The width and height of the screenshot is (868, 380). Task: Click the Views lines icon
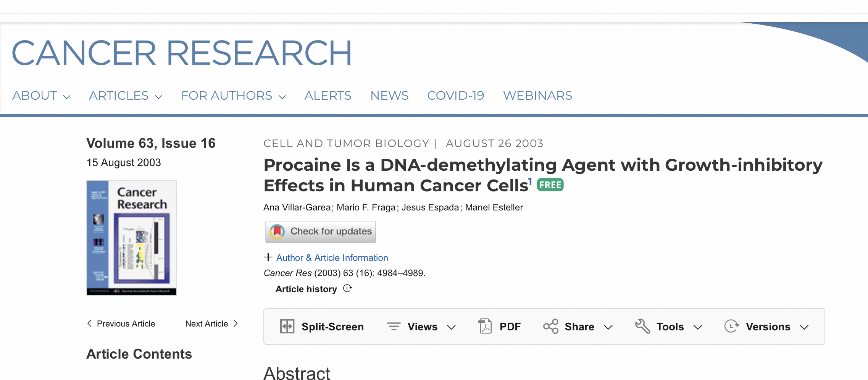[x=394, y=327]
